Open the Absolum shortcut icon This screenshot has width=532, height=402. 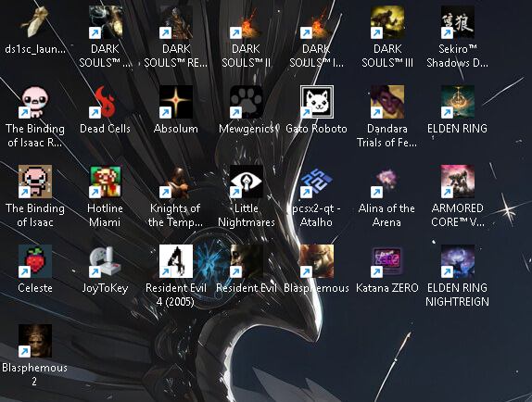176,102
